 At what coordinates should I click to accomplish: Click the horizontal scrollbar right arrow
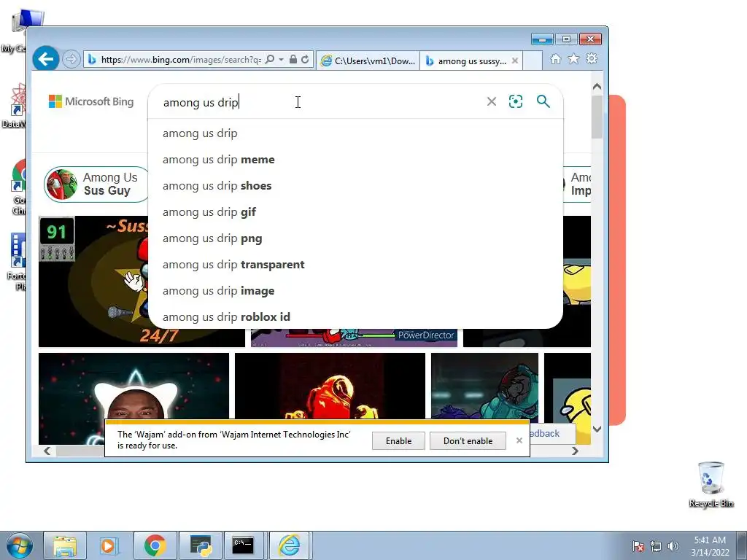click(x=575, y=451)
